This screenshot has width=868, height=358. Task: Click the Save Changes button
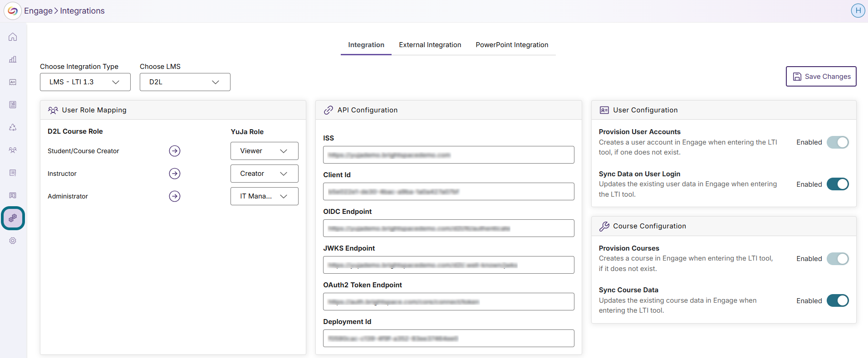[821, 77]
